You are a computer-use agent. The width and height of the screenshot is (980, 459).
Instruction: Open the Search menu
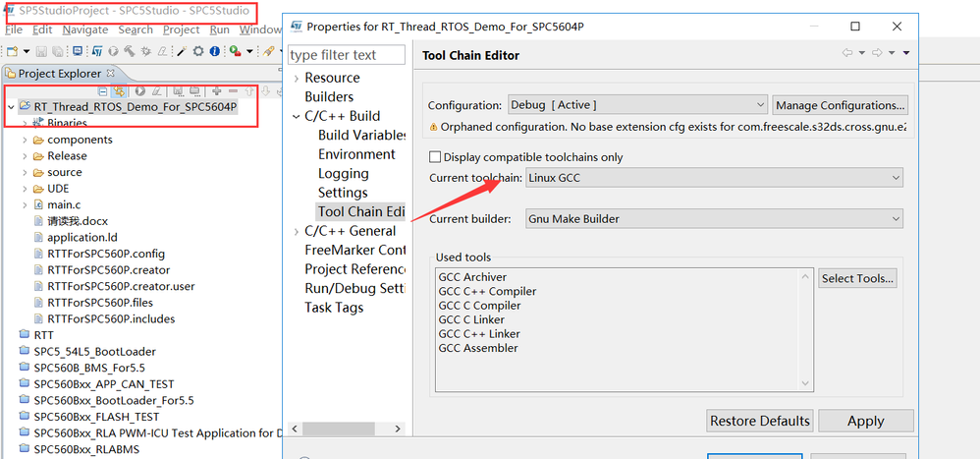136,30
